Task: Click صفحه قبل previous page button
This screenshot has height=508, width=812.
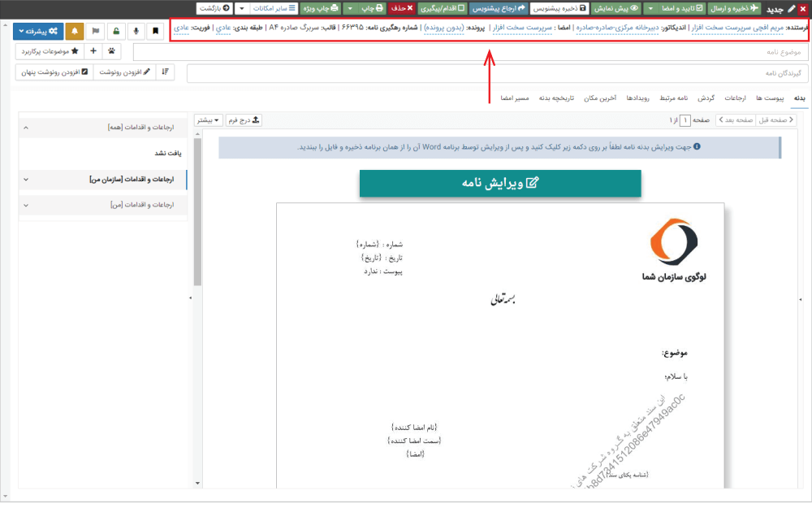Action: [775, 120]
